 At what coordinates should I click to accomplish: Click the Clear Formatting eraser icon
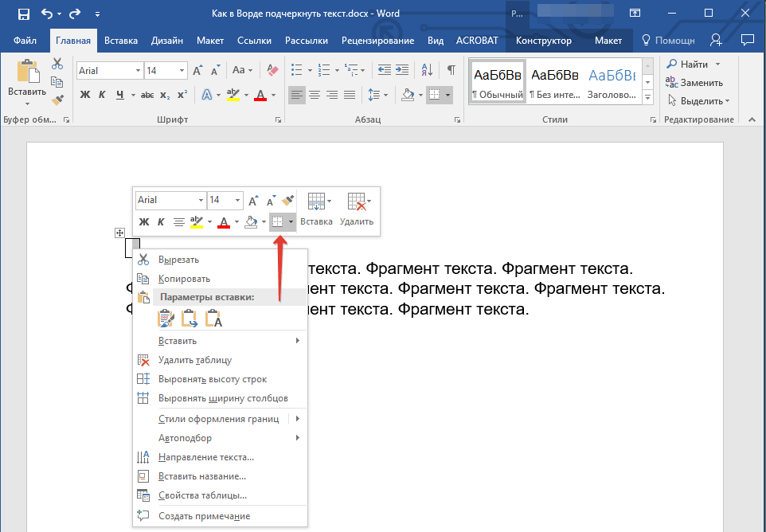[x=274, y=71]
